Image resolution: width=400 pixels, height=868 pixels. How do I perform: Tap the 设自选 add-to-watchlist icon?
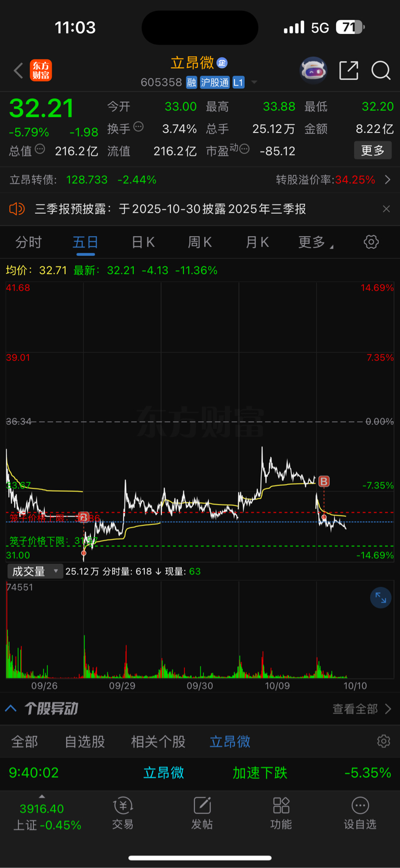pos(360,813)
